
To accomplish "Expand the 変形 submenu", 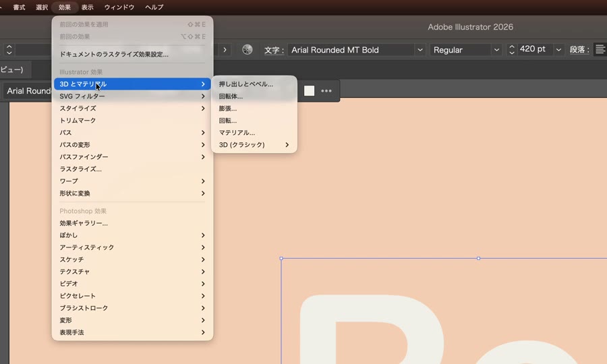I will 132,320.
